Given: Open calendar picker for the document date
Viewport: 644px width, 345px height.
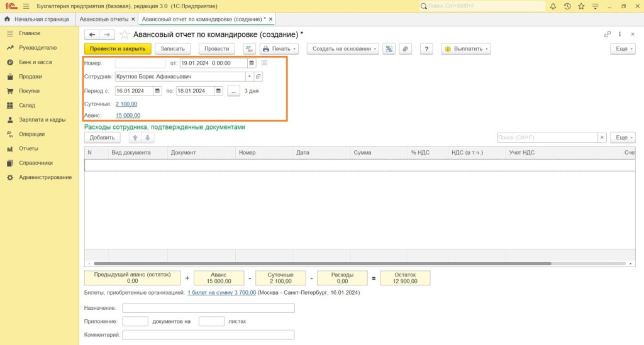Looking at the screenshot, I should click(252, 63).
